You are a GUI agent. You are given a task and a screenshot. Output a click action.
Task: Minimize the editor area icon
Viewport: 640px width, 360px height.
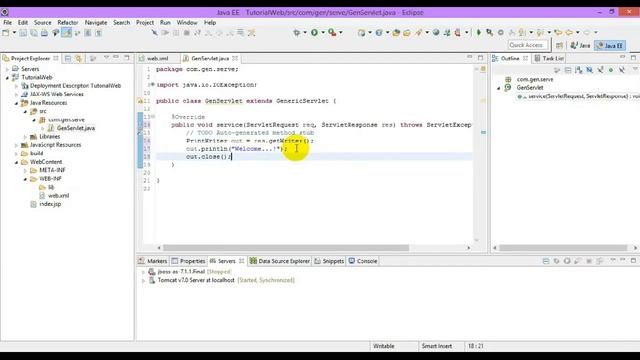click(x=469, y=58)
